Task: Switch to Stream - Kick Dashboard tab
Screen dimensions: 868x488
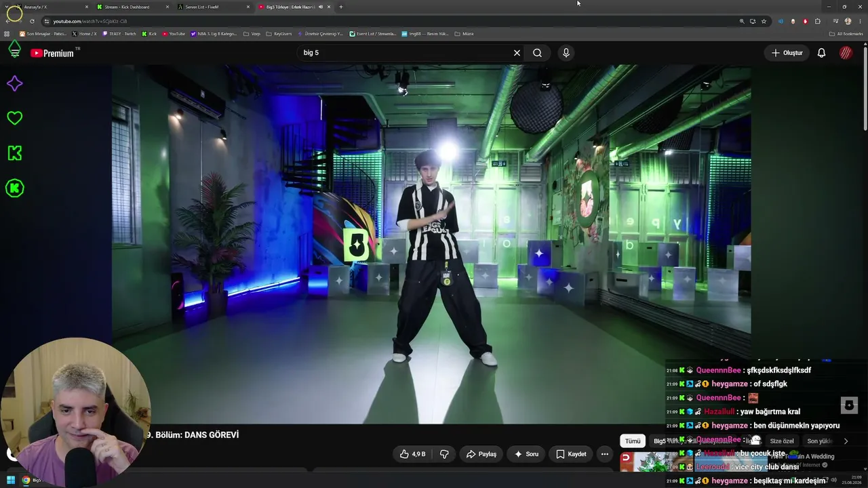Action: click(127, 7)
